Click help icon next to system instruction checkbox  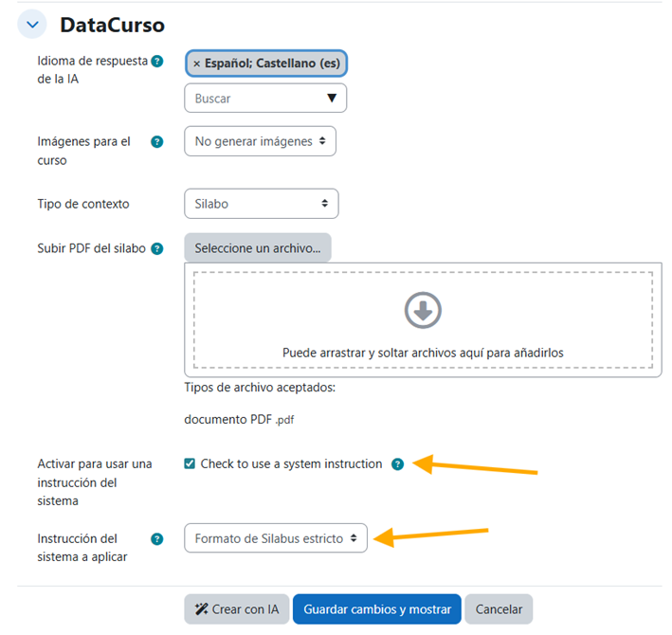pos(397,464)
